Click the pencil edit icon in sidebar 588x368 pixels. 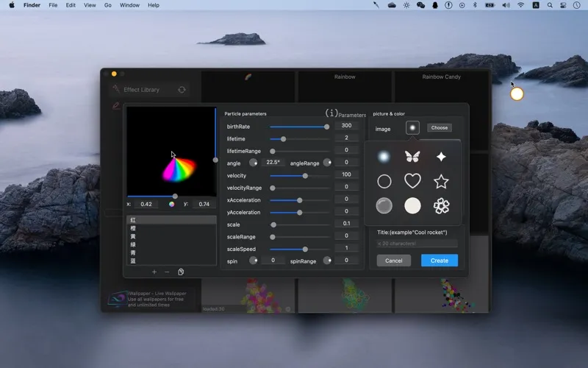(x=116, y=106)
